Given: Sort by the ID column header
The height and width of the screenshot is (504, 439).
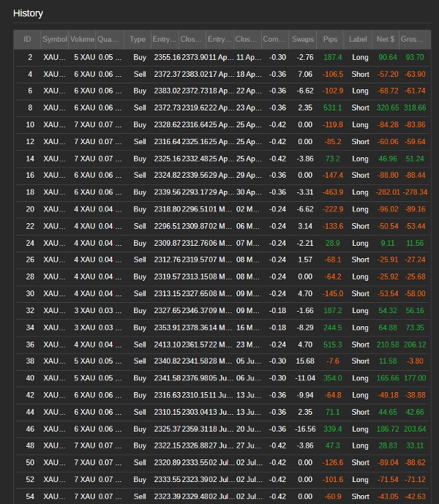Looking at the screenshot, I should tap(27, 40).
